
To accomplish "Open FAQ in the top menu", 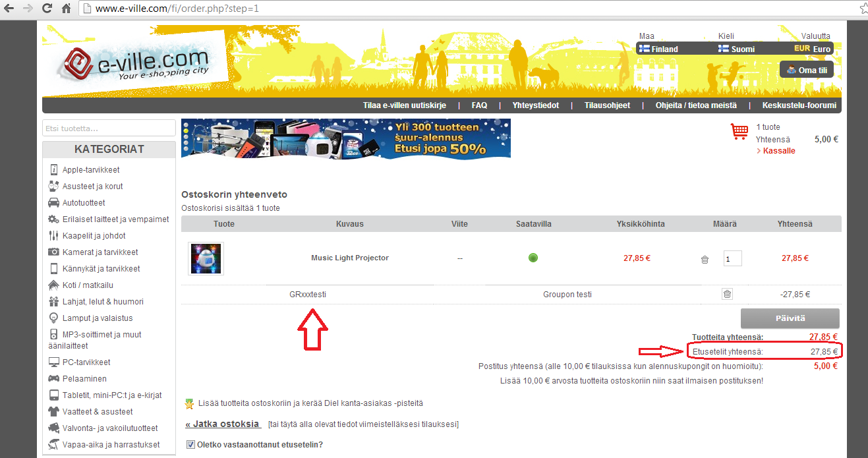I will tap(479, 105).
